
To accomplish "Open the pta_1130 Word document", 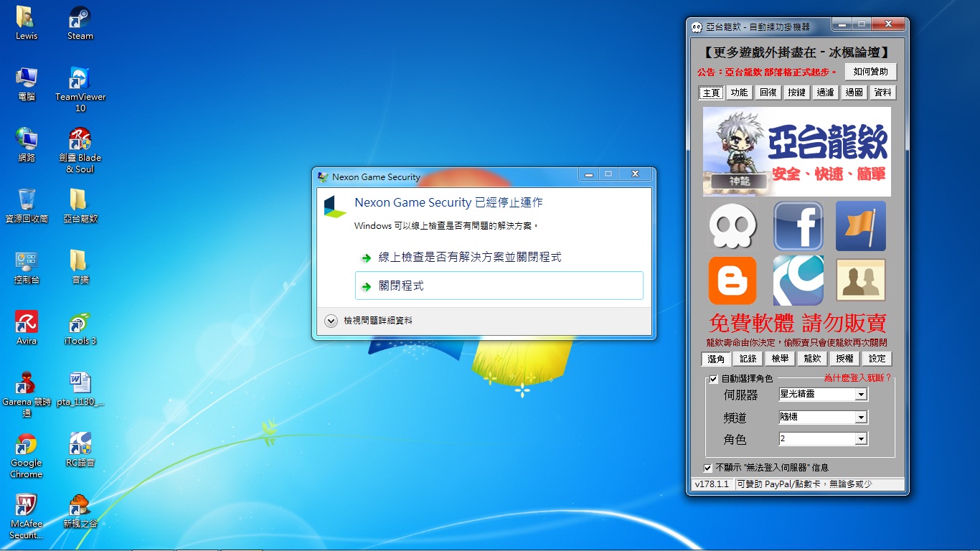I will click(x=80, y=389).
